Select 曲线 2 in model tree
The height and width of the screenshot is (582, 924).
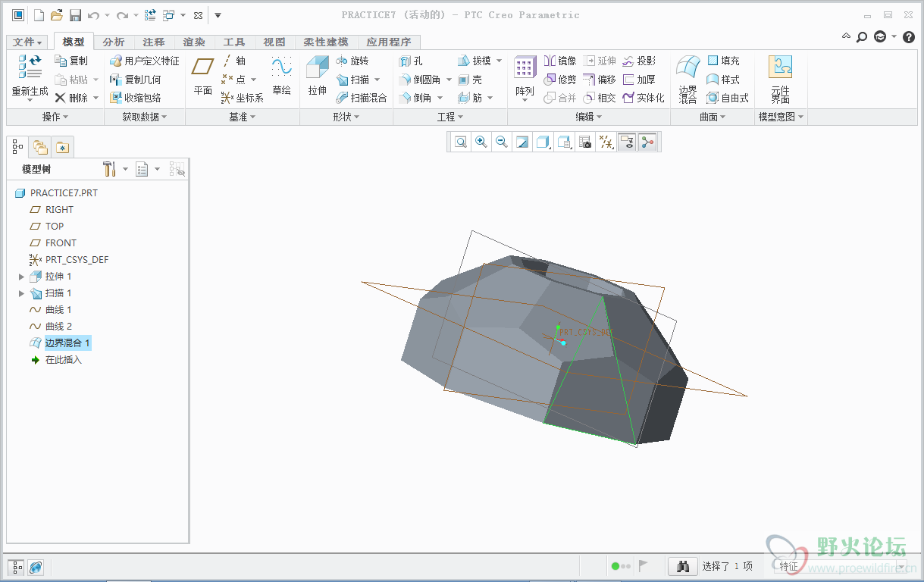58,327
